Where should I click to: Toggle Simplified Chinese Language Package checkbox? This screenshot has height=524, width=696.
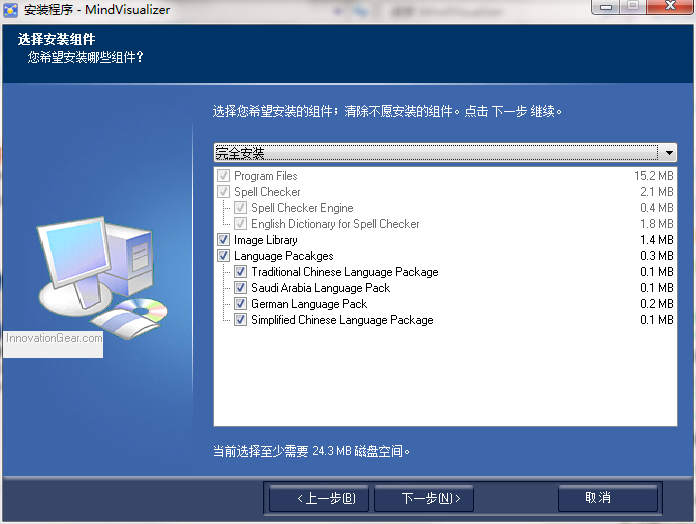pos(240,320)
